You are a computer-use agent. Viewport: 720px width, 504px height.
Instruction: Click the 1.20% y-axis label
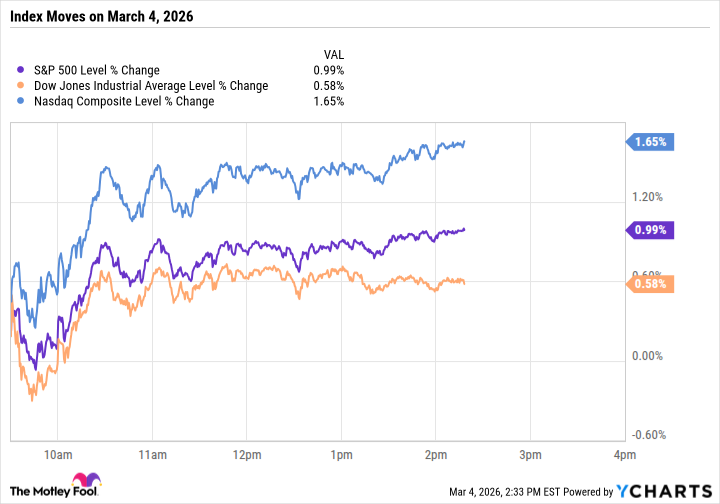pyautogui.click(x=646, y=197)
